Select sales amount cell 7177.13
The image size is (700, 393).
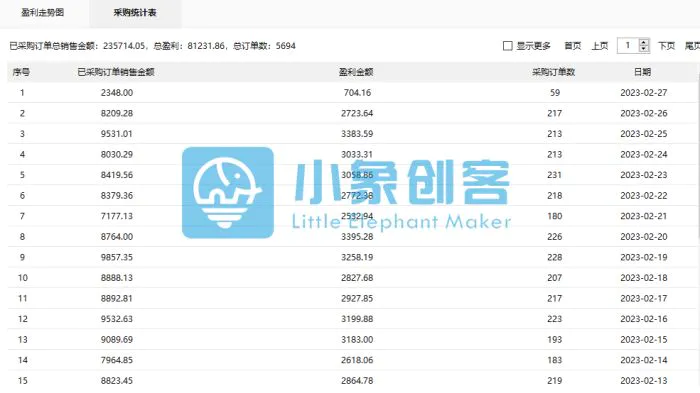(117, 216)
